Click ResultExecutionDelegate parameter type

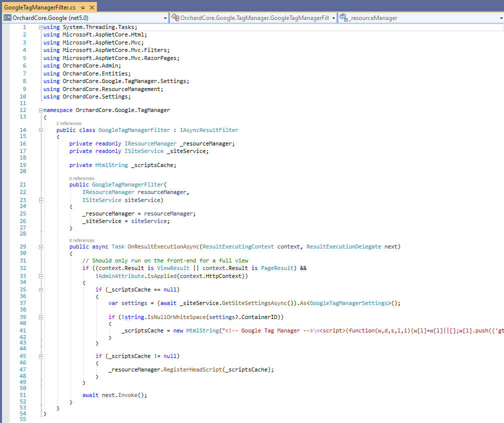[344, 246]
